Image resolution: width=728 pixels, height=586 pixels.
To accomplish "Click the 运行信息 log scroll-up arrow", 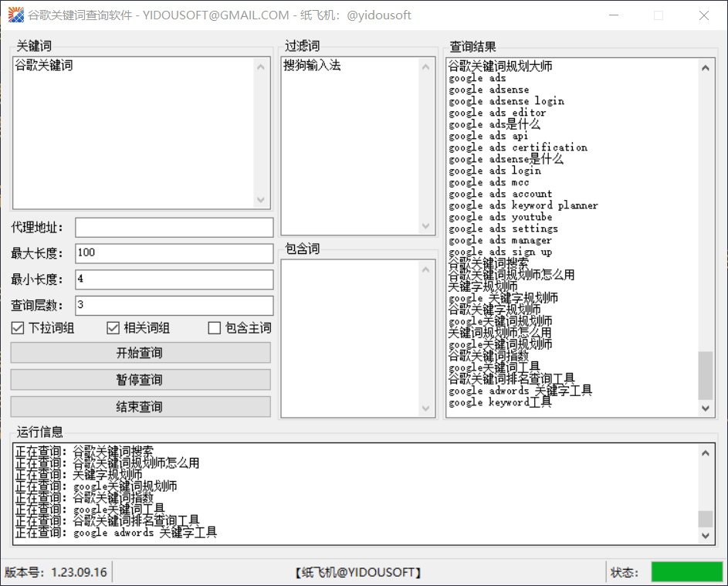I will [x=706, y=453].
